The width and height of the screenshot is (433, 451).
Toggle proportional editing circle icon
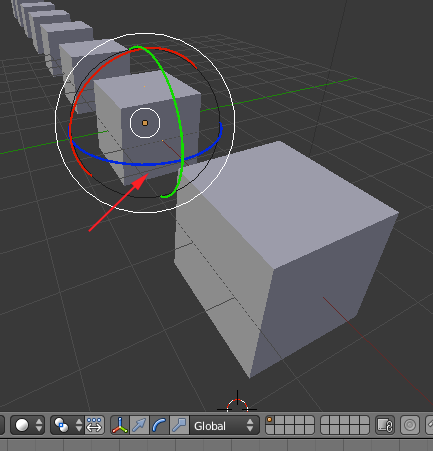[x=410, y=425]
